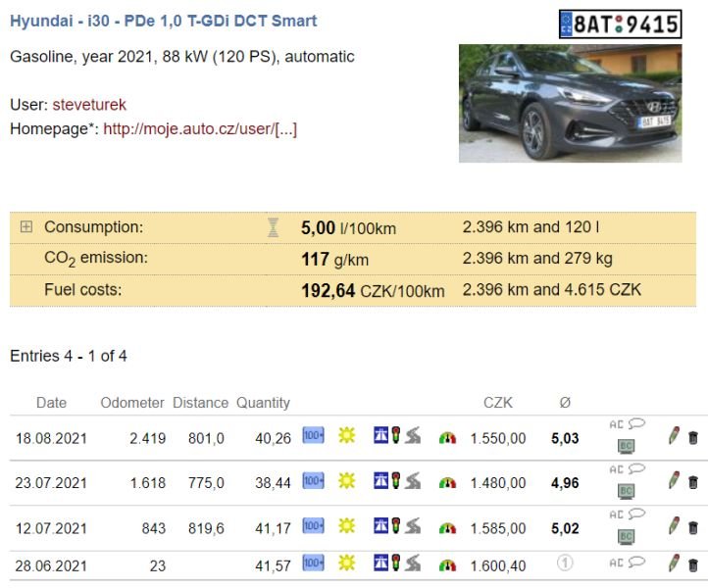Click the comment bubble icon in 28.06.2021 row
The width and height of the screenshot is (708, 588).
[635, 563]
